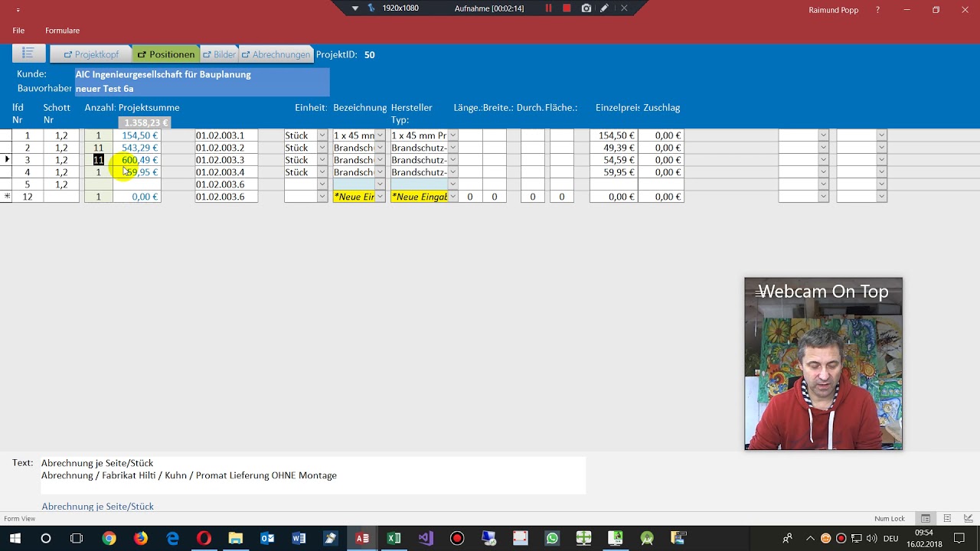Click the Zuschlag 0,00 € cell in row 3
This screenshot has height=551, width=980.
click(x=661, y=160)
